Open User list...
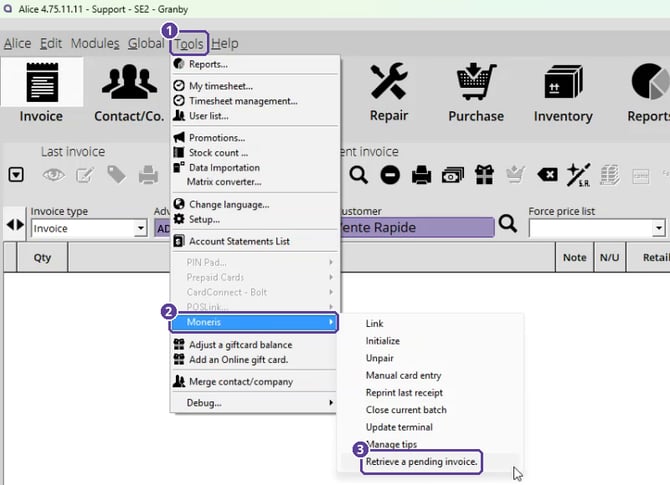Viewport: 670px width, 485px height. [x=255, y=116]
